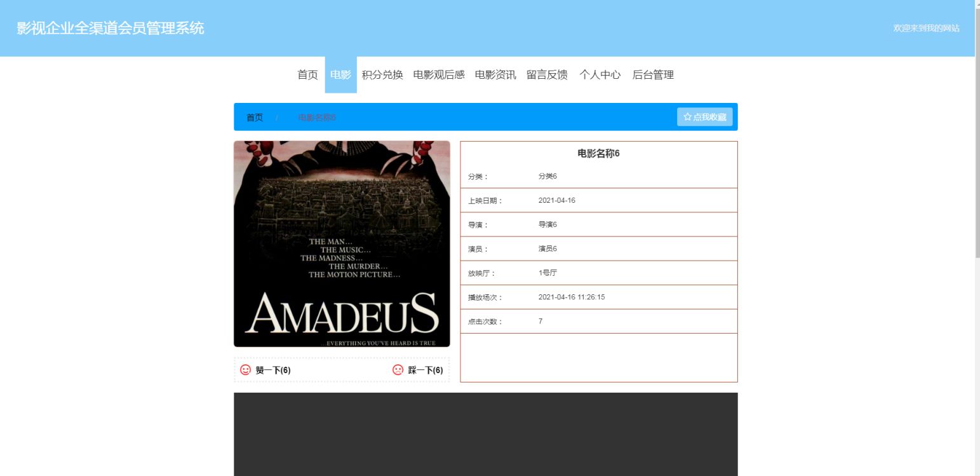980x476 pixels.
Task: Click the 导演6 director value
Action: pyautogui.click(x=547, y=224)
